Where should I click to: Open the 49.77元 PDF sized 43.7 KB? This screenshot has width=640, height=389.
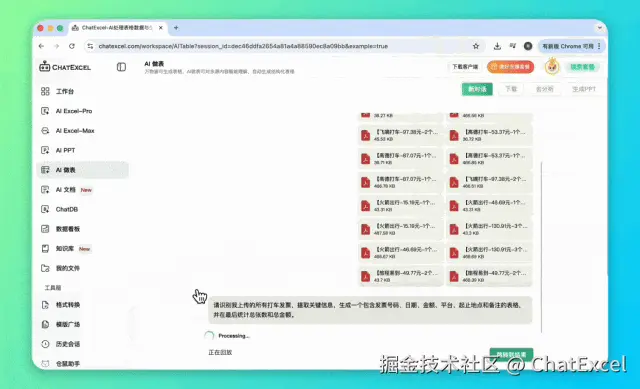(400, 276)
